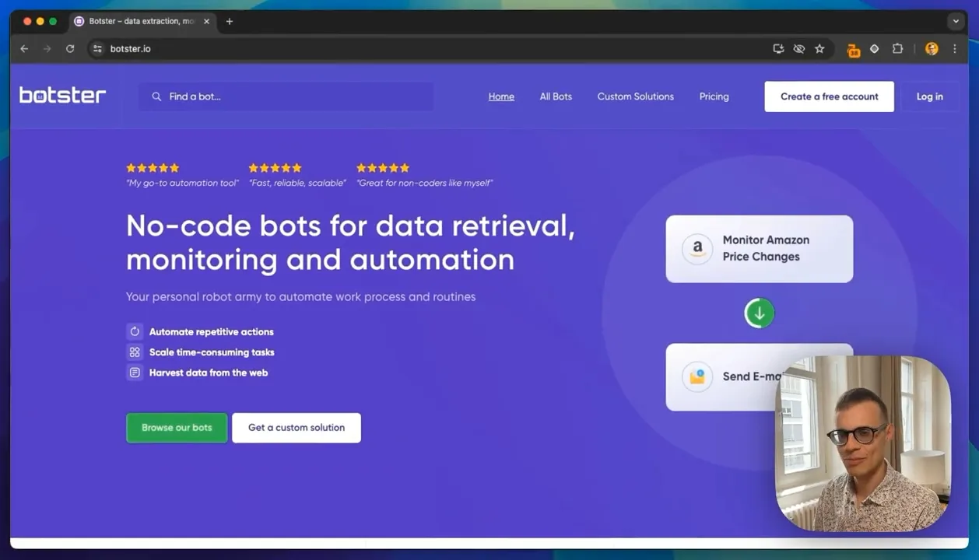This screenshot has height=560, width=979.
Task: Click the browser forward arrow
Action: click(x=47, y=48)
